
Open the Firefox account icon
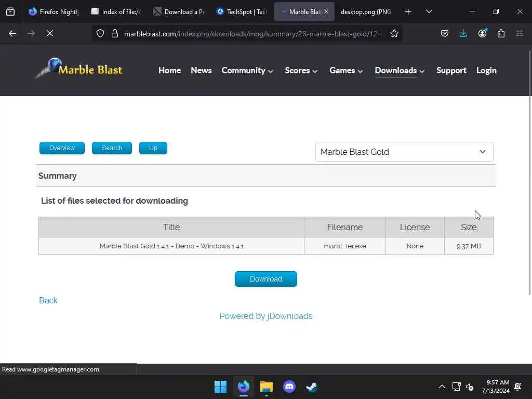pyautogui.click(x=482, y=33)
